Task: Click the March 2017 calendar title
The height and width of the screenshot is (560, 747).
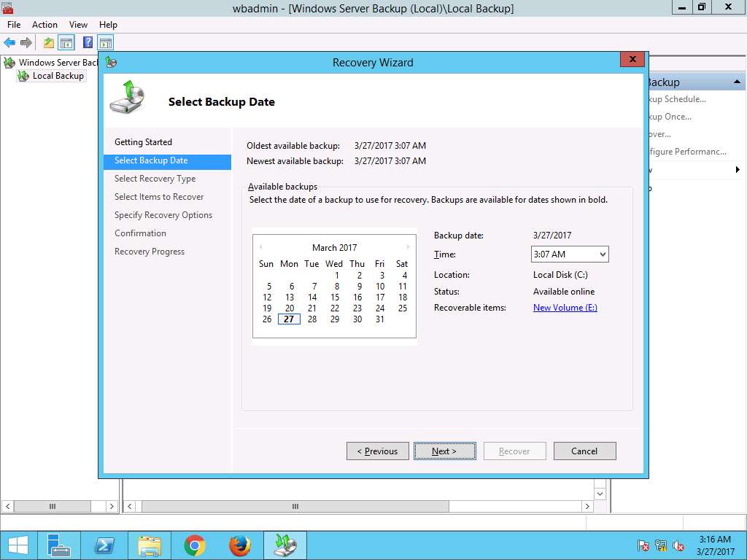Action: [334, 248]
